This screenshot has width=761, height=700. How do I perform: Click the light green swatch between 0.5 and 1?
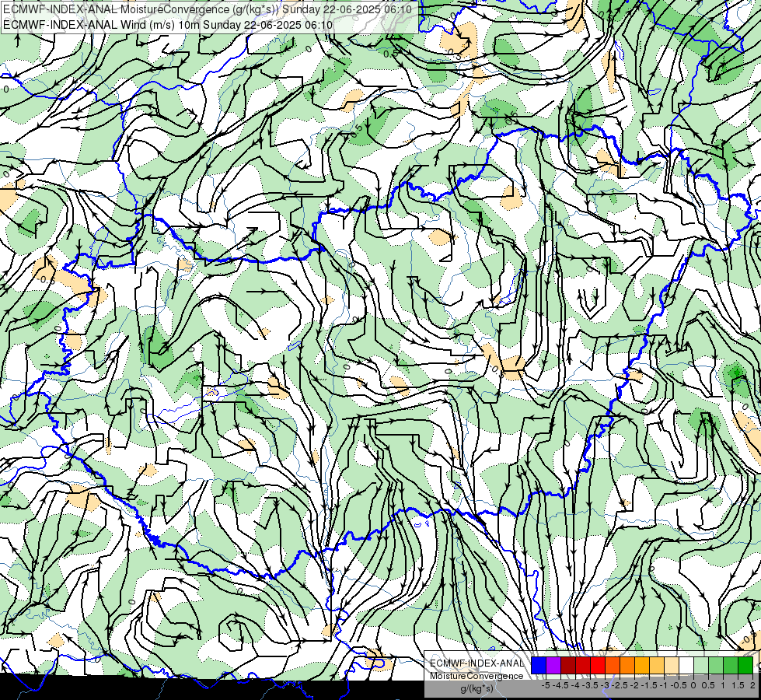(716, 665)
